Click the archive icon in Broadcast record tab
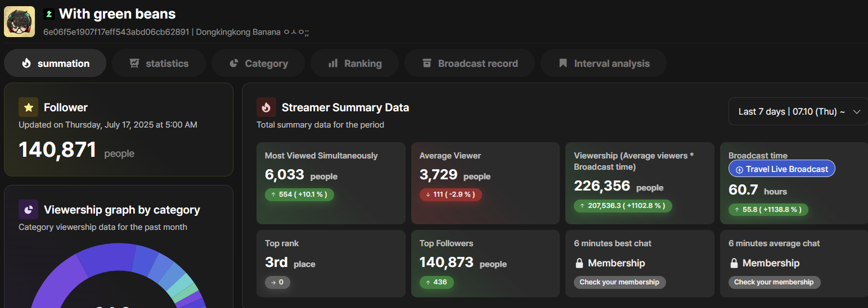Screen dimensions: 868x308 click(x=427, y=64)
